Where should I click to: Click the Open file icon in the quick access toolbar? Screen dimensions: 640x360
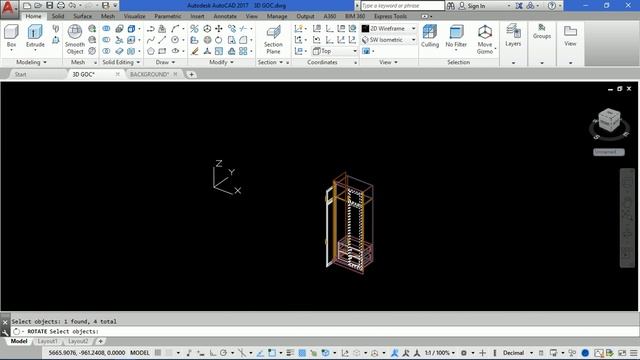tap(38, 5)
